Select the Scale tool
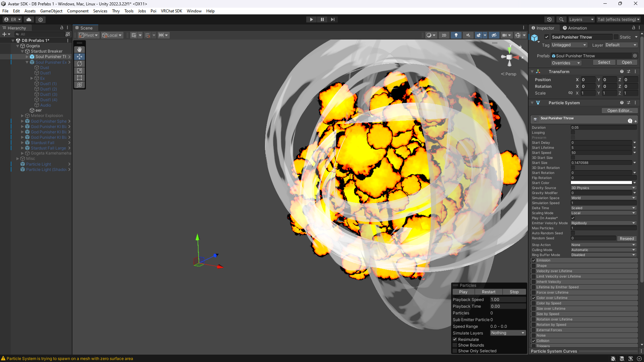The width and height of the screenshot is (644, 362). tap(79, 71)
